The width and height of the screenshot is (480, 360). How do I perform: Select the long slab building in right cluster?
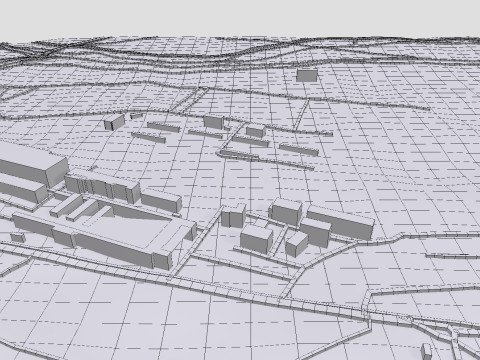[340, 222]
